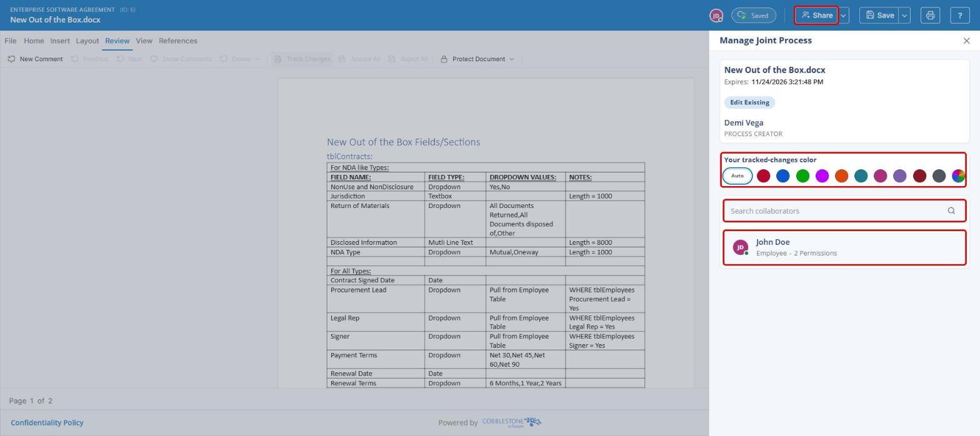980x436 pixels.
Task: Expand the Share options dropdown arrow
Action: [x=844, y=15]
